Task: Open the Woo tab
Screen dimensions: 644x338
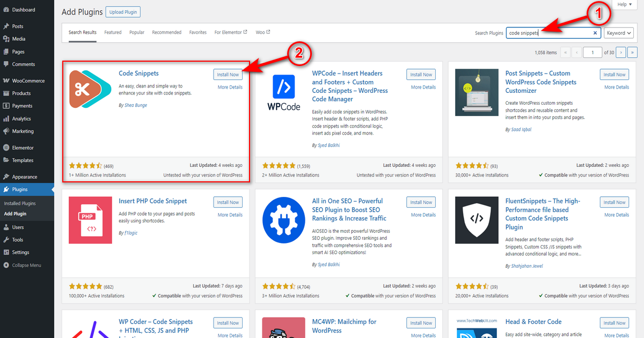Action: [263, 32]
